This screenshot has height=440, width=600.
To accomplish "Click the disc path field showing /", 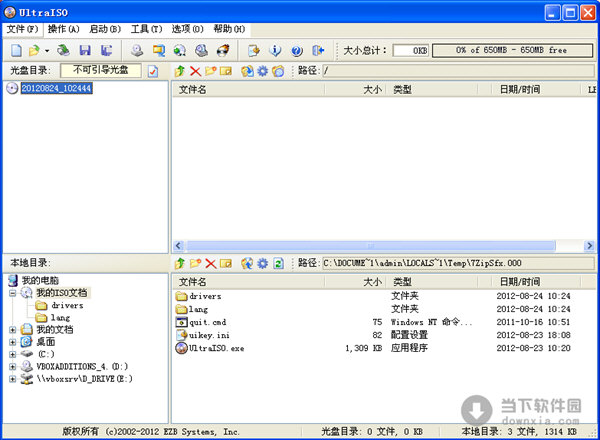I will [x=458, y=71].
